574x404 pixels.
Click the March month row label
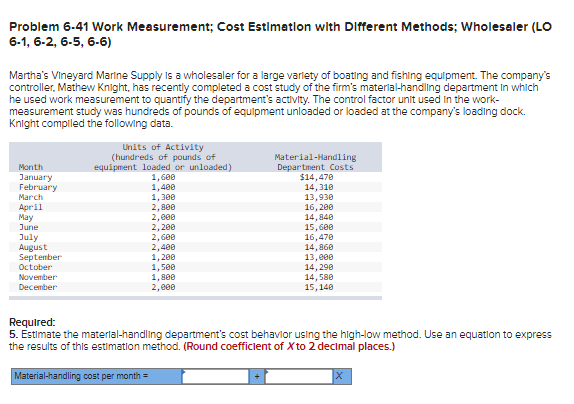(31, 197)
